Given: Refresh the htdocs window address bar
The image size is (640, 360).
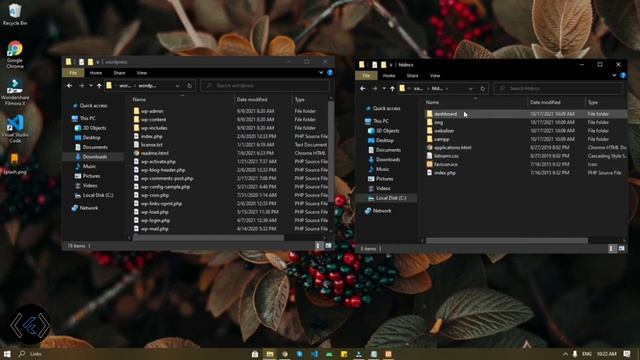Looking at the screenshot, I should [x=482, y=89].
